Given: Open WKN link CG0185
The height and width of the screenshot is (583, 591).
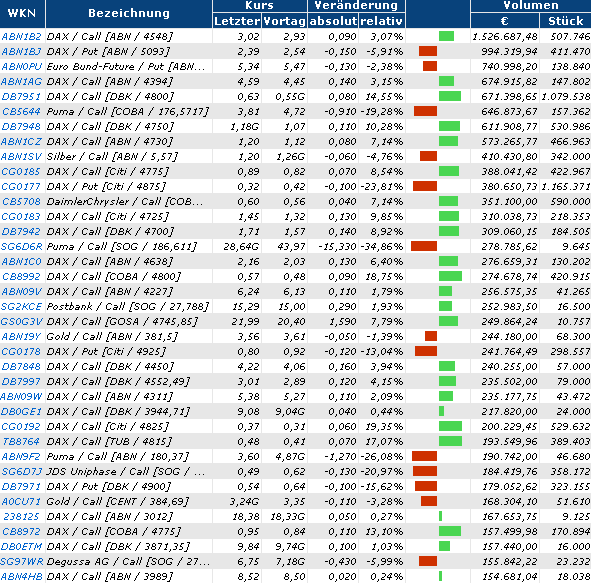Looking at the screenshot, I should coord(21,171).
